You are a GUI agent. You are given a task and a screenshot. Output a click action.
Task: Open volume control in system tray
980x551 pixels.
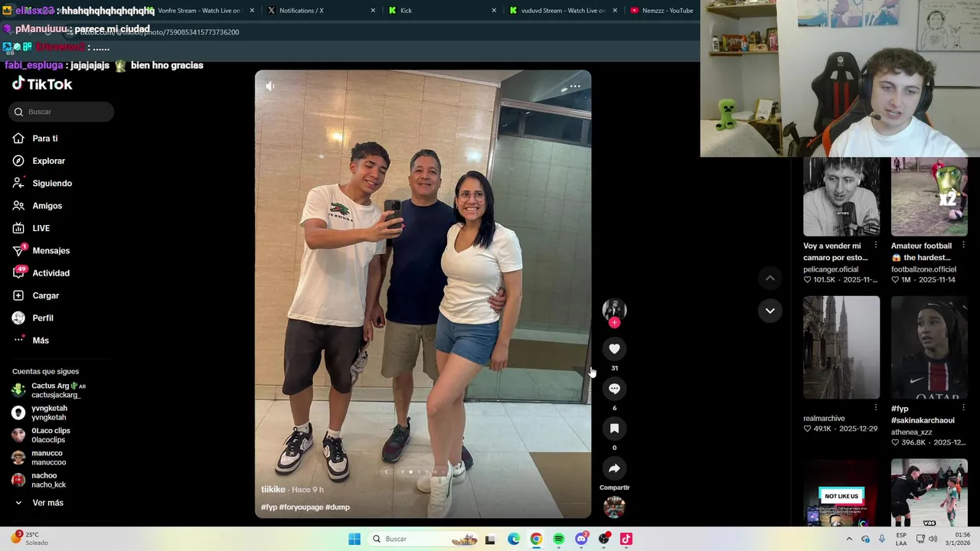click(933, 539)
